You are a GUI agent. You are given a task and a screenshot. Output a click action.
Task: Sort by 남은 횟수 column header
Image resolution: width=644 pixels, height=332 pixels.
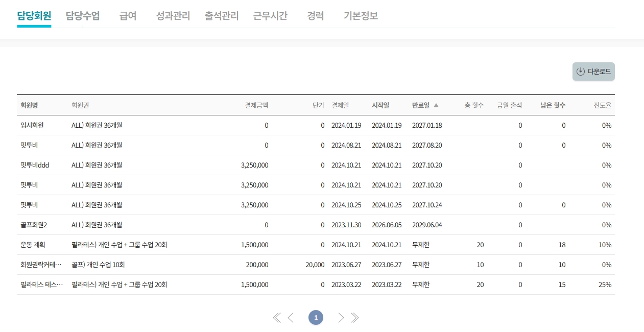click(553, 105)
